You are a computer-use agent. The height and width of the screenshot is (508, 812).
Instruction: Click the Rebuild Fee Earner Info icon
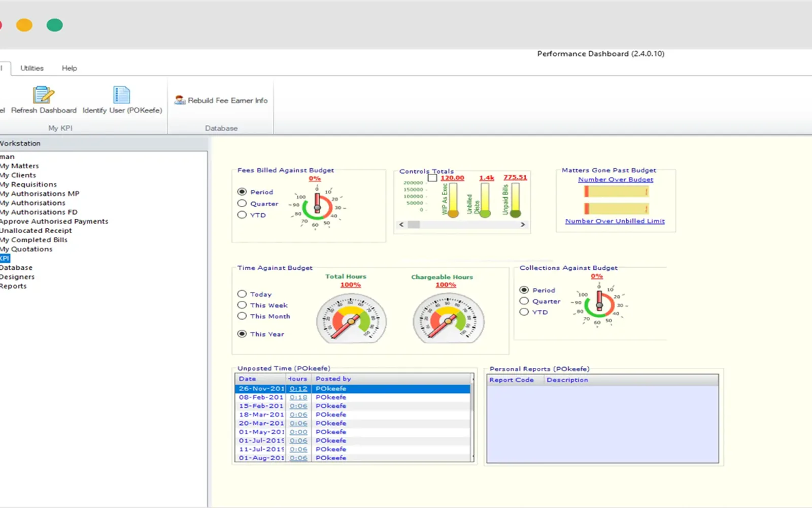180,100
